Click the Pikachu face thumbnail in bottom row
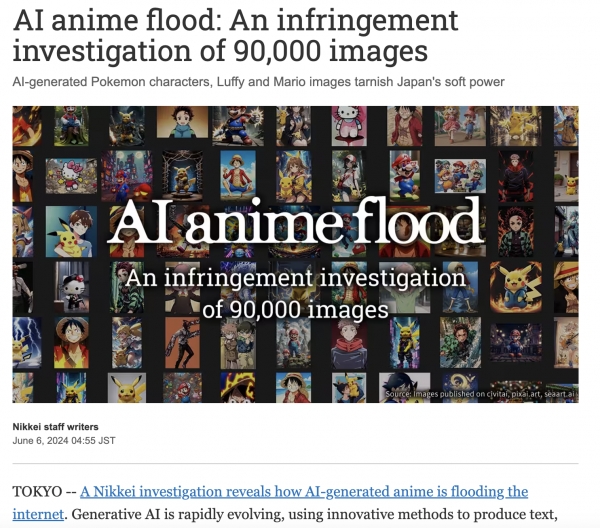This screenshot has height=528, width=600. click(x=127, y=388)
